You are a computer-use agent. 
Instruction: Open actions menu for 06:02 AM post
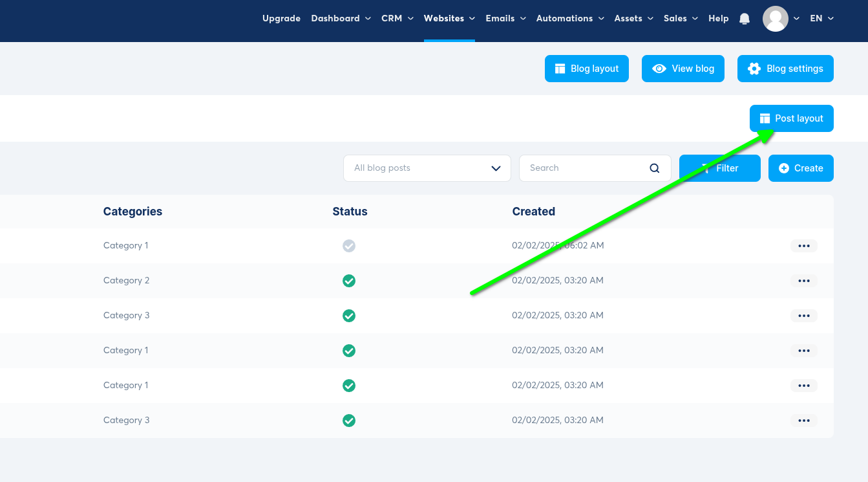(803, 246)
